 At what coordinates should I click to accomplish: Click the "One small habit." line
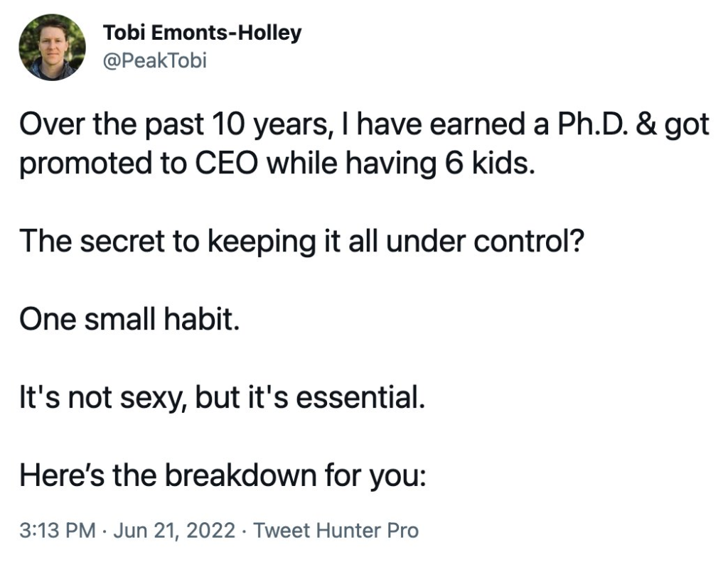pos(130,319)
